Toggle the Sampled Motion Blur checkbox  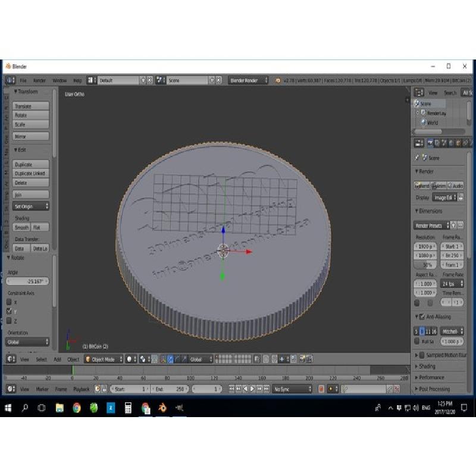coord(422,355)
